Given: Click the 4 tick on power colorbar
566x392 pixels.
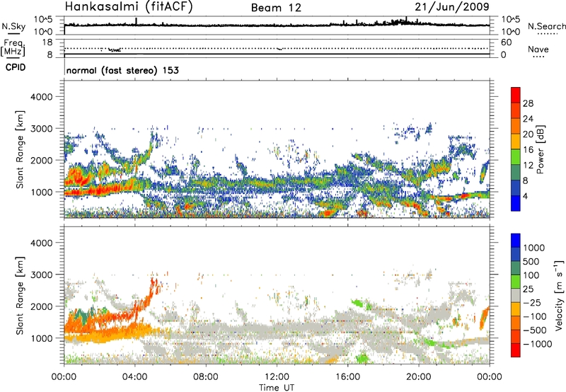Looking at the screenshot, I should coord(525,196).
